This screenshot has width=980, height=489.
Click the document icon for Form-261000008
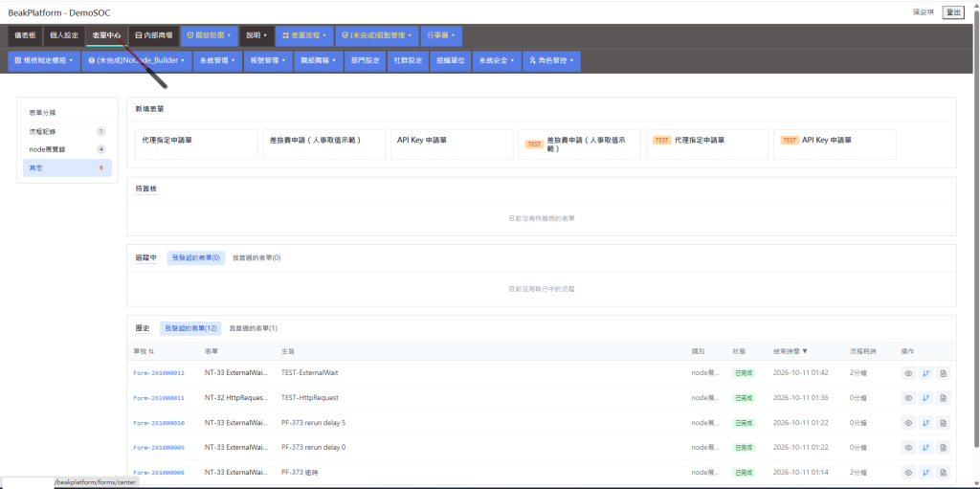[x=943, y=472]
